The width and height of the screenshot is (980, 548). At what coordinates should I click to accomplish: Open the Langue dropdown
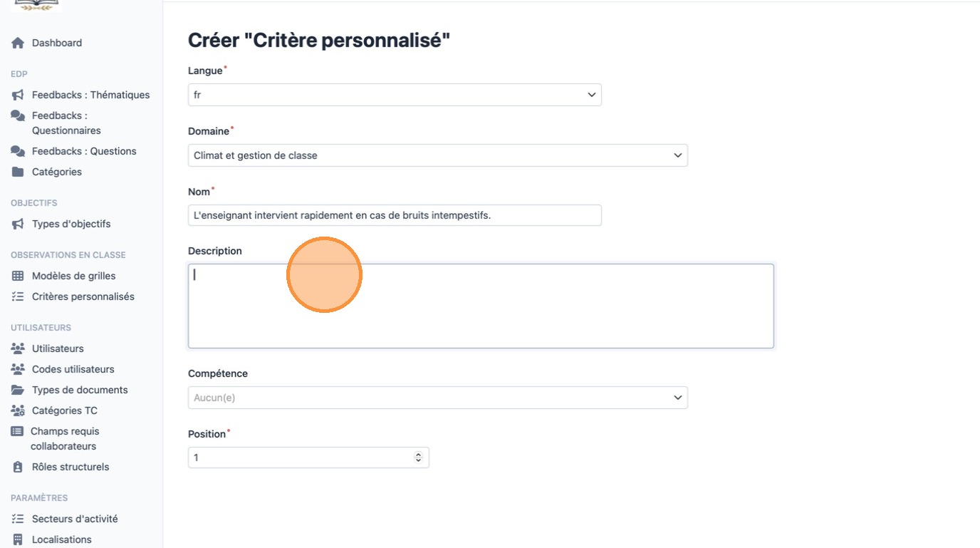click(395, 95)
